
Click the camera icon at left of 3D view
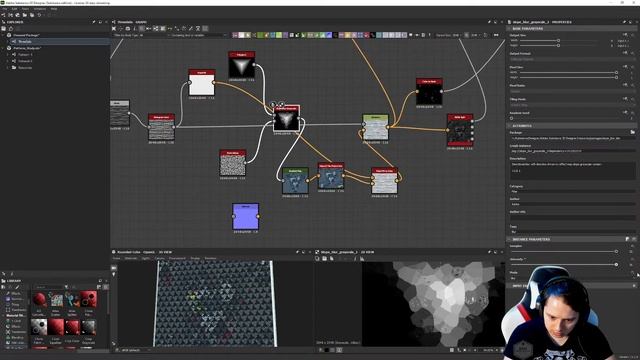[x=114, y=268]
